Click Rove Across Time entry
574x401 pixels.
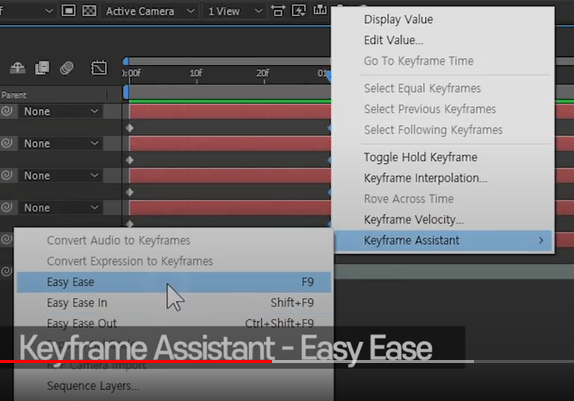coord(409,199)
